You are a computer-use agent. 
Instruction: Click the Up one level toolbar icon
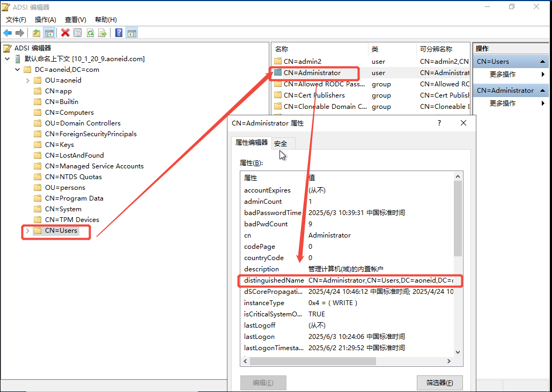click(x=36, y=33)
